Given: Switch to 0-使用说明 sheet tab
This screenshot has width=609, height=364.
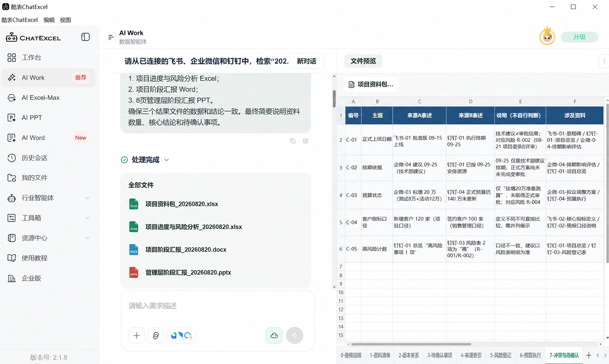Looking at the screenshot, I should coord(351,355).
